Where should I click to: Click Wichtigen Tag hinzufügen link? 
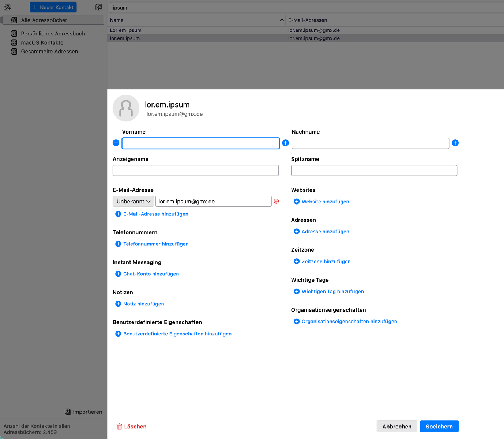point(329,292)
